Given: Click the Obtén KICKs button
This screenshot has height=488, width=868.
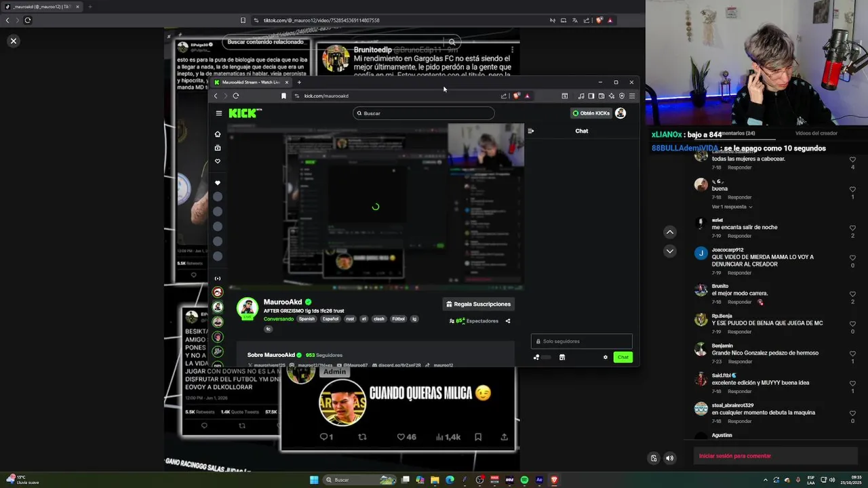Looking at the screenshot, I should click(x=591, y=113).
